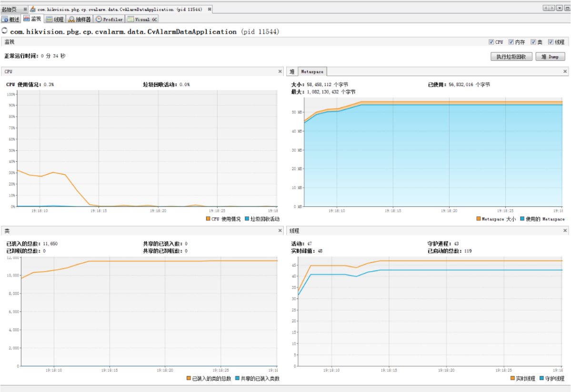
Task: Open the document list dropdown arrow
Action: pyautogui.click(x=560, y=8)
